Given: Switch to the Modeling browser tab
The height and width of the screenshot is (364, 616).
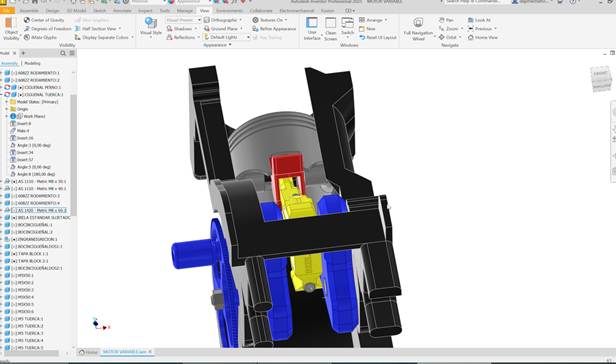Looking at the screenshot, I should pyautogui.click(x=32, y=63).
